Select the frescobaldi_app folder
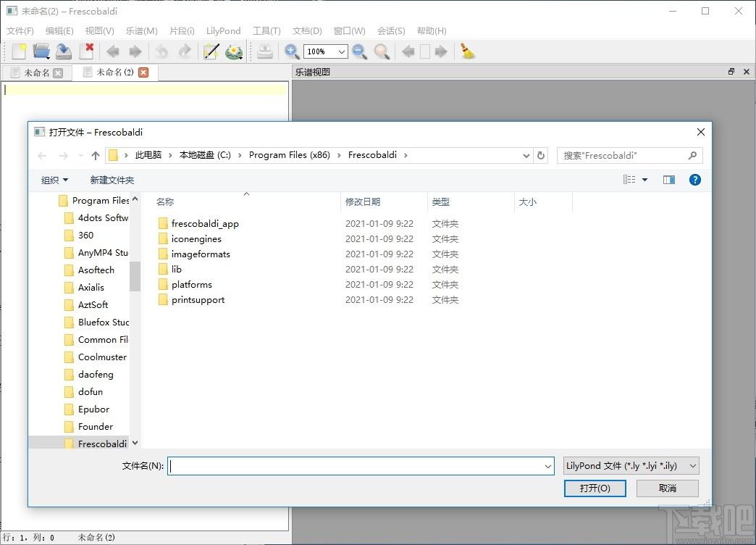 click(x=205, y=223)
